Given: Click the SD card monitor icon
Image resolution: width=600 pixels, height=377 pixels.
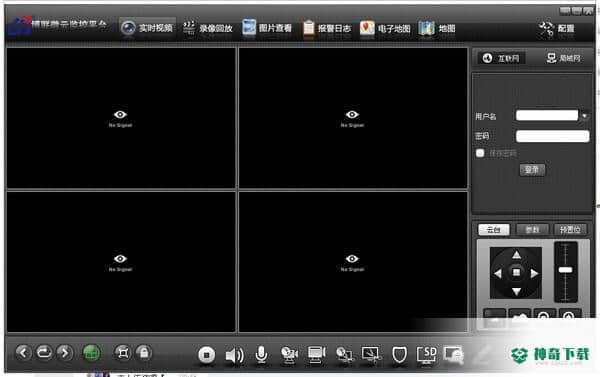Looking at the screenshot, I should point(427,355).
